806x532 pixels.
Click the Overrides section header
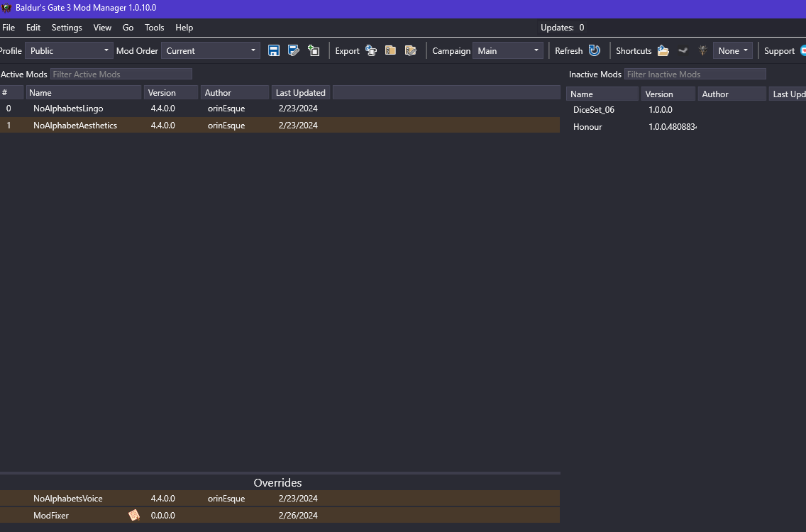[x=277, y=482]
